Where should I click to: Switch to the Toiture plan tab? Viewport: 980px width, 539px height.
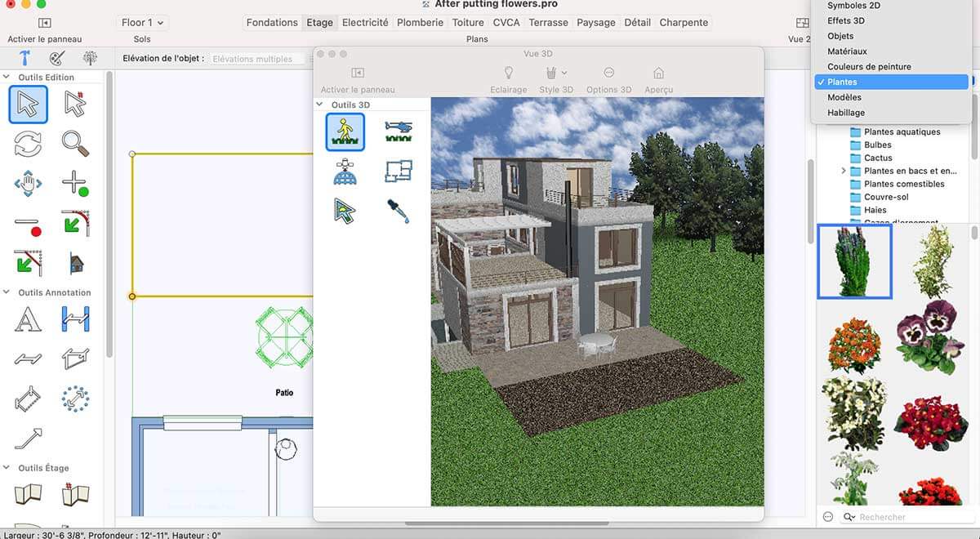pos(468,23)
